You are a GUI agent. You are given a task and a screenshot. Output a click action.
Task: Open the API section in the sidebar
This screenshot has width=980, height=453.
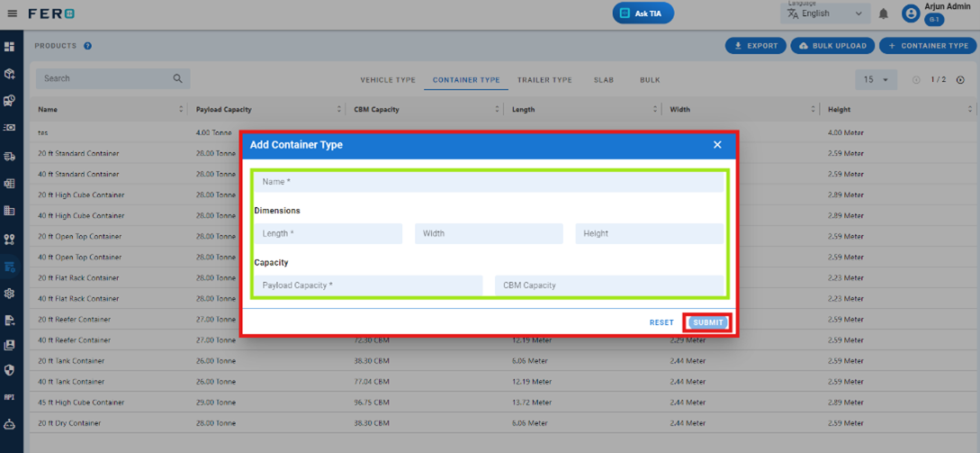(x=10, y=397)
